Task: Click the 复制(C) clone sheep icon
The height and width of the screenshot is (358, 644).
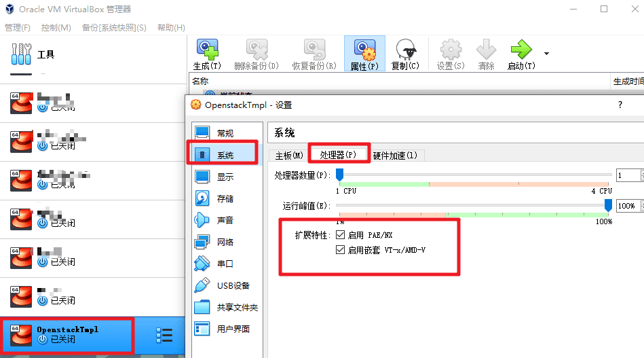Action: click(x=406, y=50)
